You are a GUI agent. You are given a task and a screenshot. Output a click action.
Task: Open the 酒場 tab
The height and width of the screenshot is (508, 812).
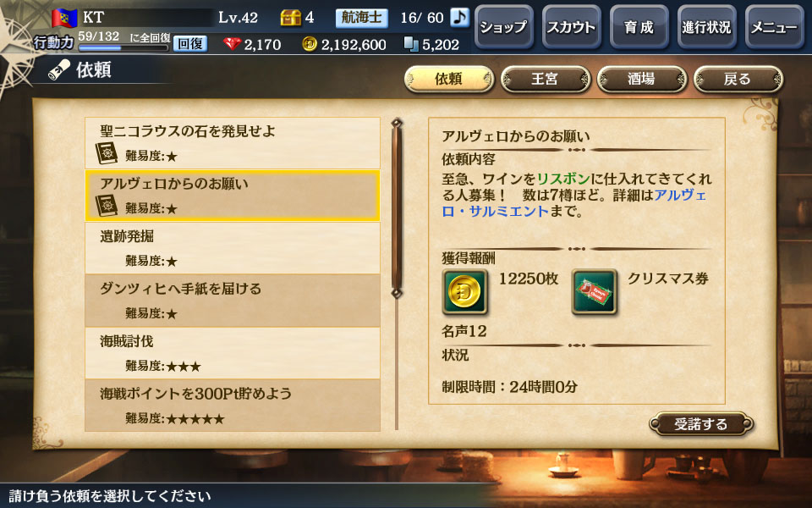[642, 79]
